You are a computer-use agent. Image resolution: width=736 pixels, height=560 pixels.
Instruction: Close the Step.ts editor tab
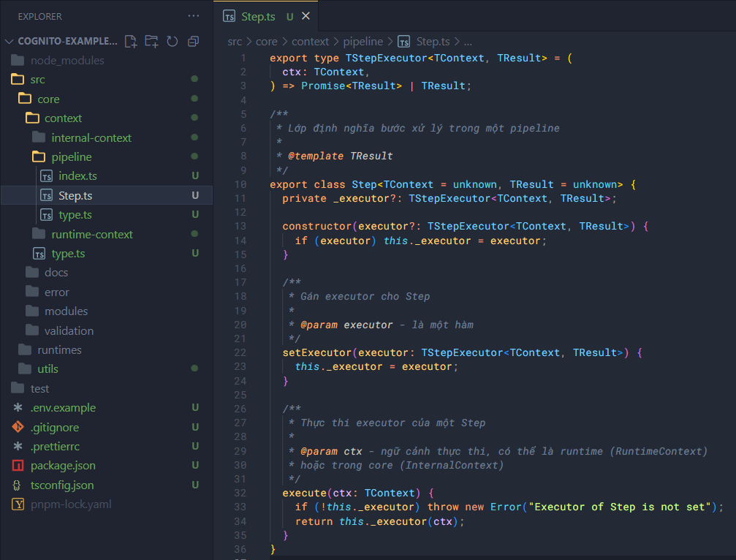306,16
